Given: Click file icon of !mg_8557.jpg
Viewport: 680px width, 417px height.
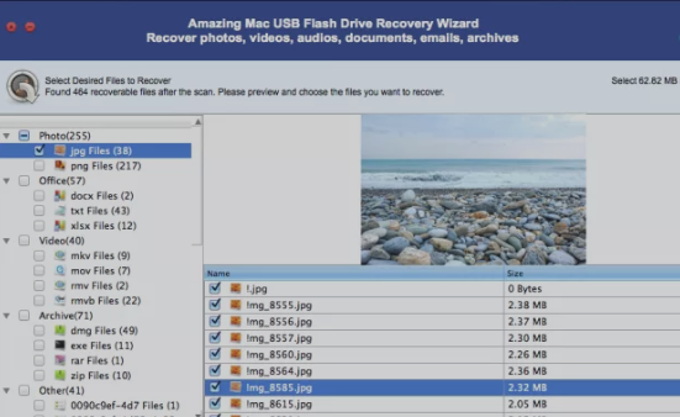Looking at the screenshot, I should [x=235, y=338].
